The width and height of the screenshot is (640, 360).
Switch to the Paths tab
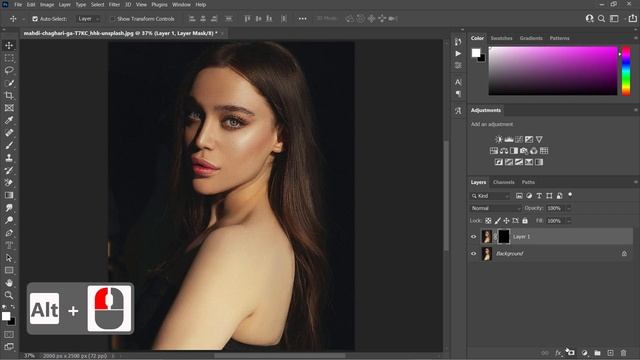528,182
